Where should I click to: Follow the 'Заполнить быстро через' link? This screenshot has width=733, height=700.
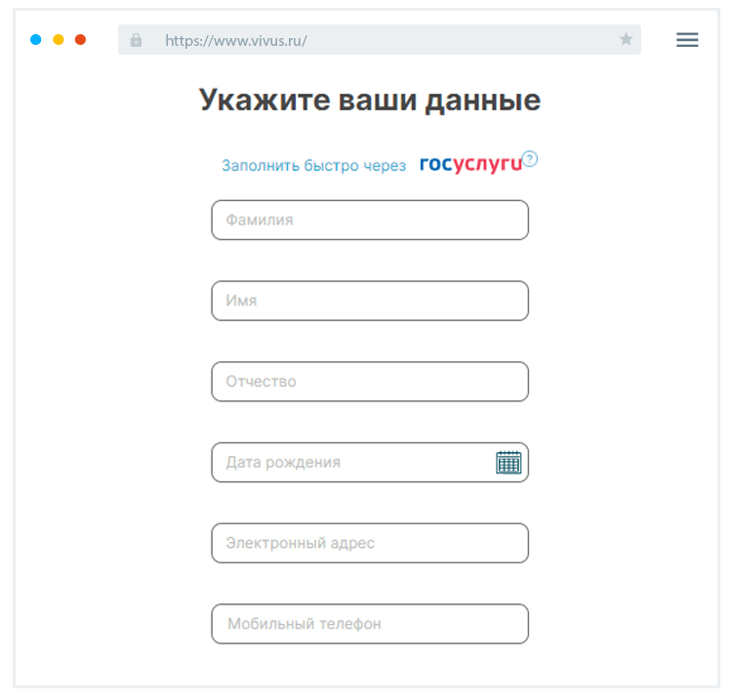313,166
